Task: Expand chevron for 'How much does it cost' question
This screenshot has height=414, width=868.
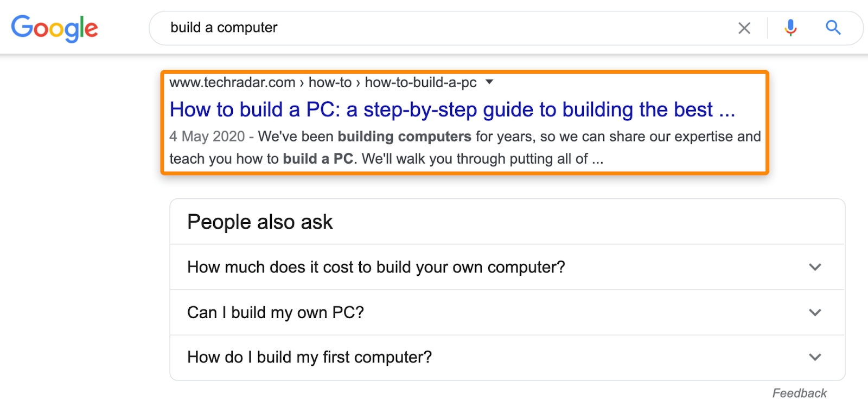Action: pyautogui.click(x=815, y=267)
